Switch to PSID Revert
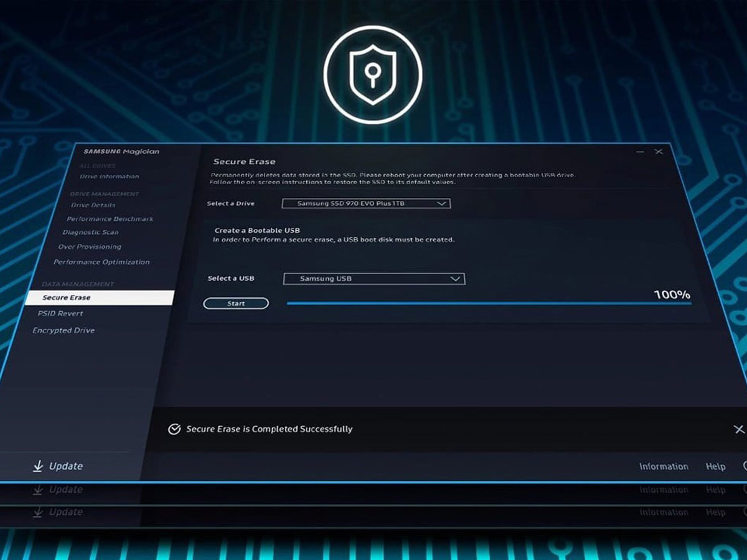This screenshot has height=560, width=747. (60, 314)
